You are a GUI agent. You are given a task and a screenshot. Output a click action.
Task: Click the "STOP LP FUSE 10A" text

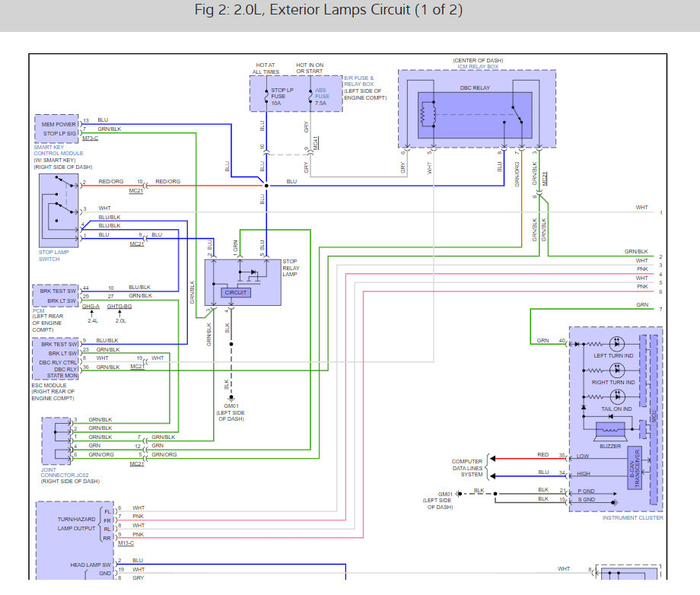282,97
